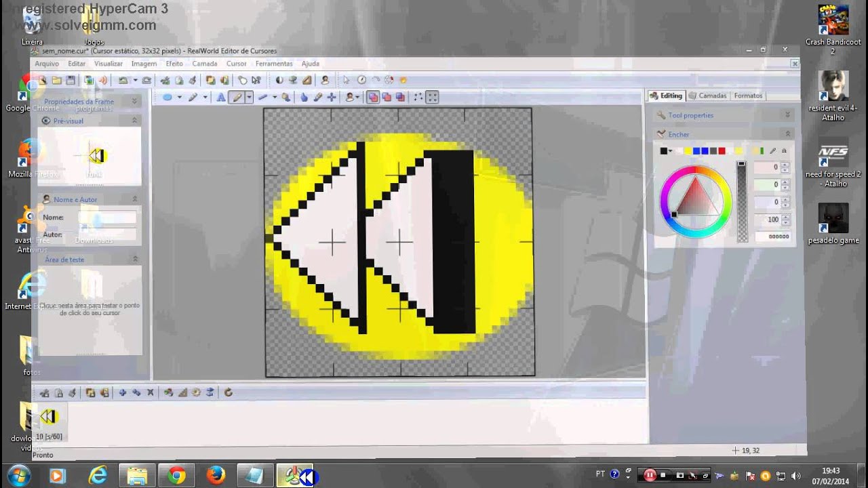Click the blue plus icon in frame toolbar

coord(123,392)
